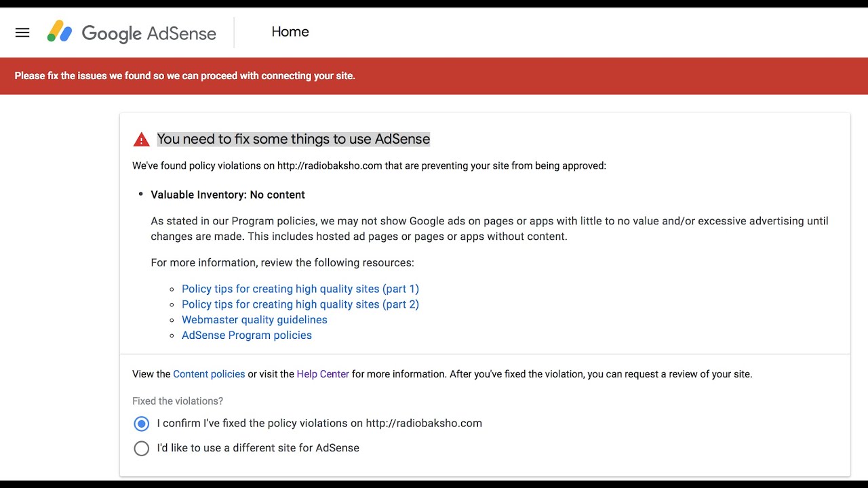Visit the Help Center link

click(x=323, y=374)
